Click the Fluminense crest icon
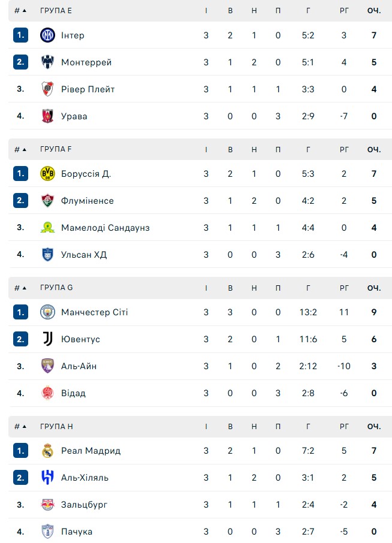The height and width of the screenshot is (543, 392). pos(47,201)
